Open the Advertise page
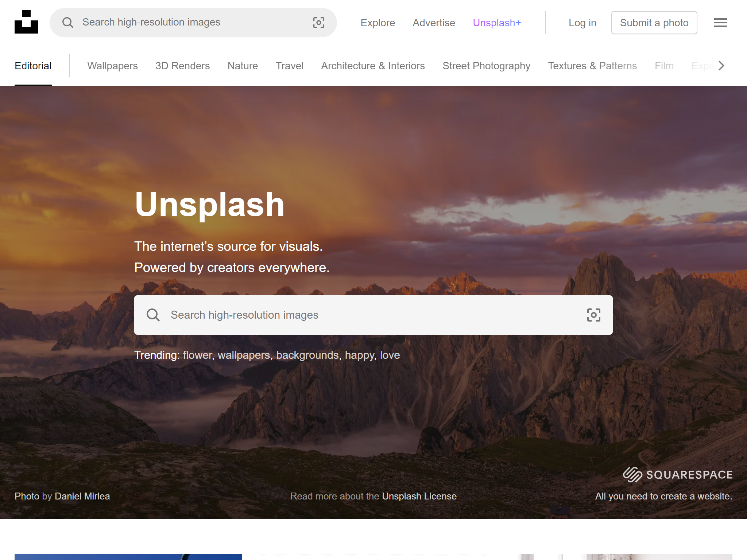747x560 pixels. pos(434,23)
